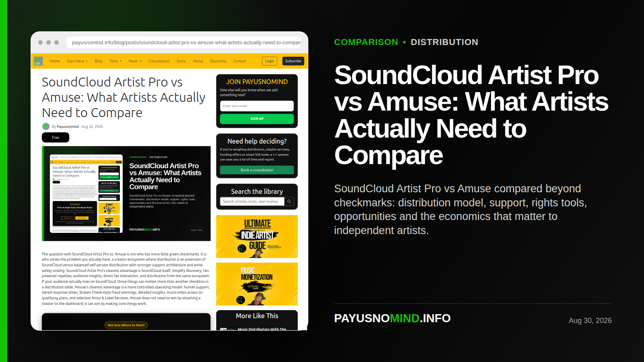Screen dimensions: 644x362
Task: Expand the News dropdown menu
Action: click(135, 61)
